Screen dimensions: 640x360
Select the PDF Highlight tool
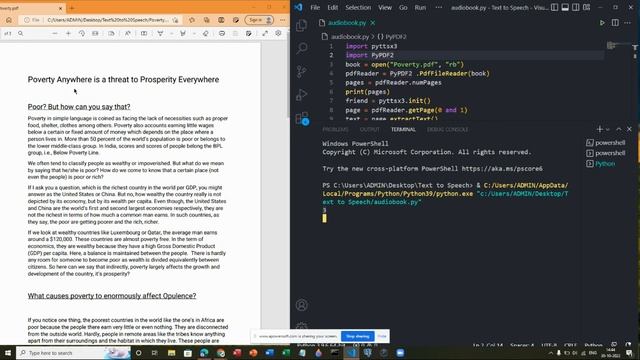click(x=182, y=33)
